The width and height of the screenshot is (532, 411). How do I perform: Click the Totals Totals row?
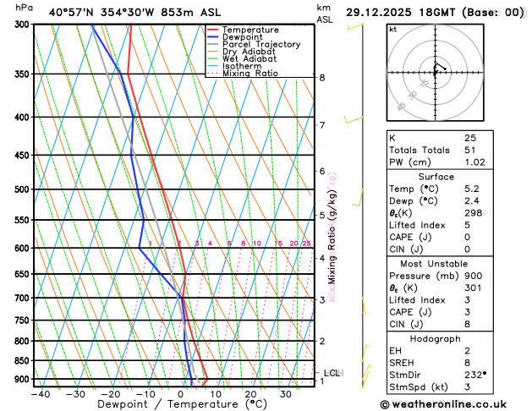440,150
